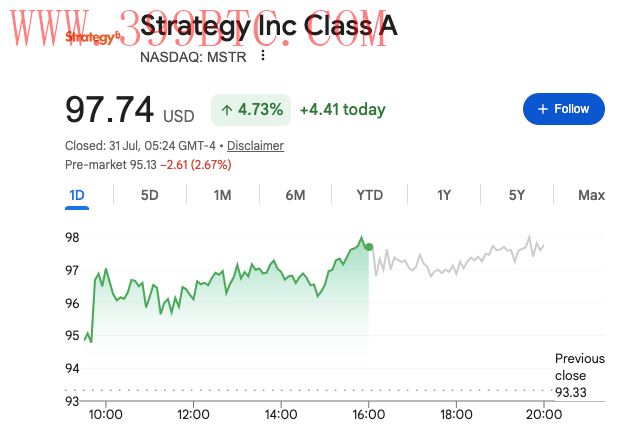
Task: Click the plus Follow button
Action: pos(564,109)
